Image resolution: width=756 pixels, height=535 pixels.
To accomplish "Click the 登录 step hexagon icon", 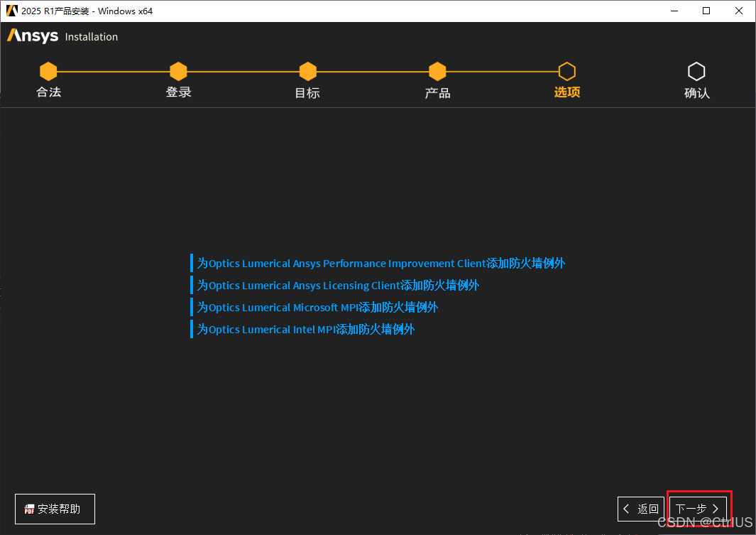I will 178,71.
